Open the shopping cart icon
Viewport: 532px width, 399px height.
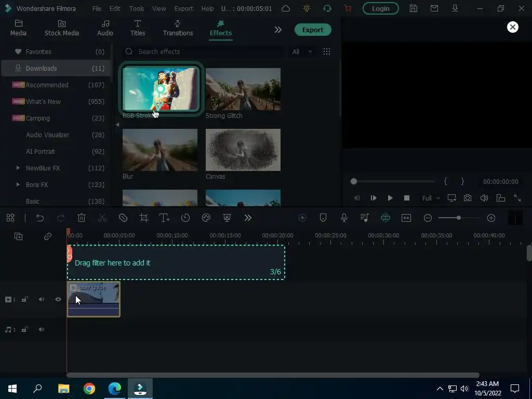(x=348, y=8)
